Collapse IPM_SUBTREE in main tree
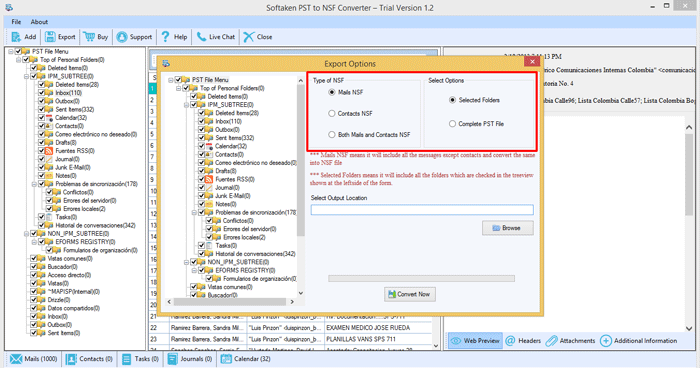The height and width of the screenshot is (368, 700). (26, 76)
